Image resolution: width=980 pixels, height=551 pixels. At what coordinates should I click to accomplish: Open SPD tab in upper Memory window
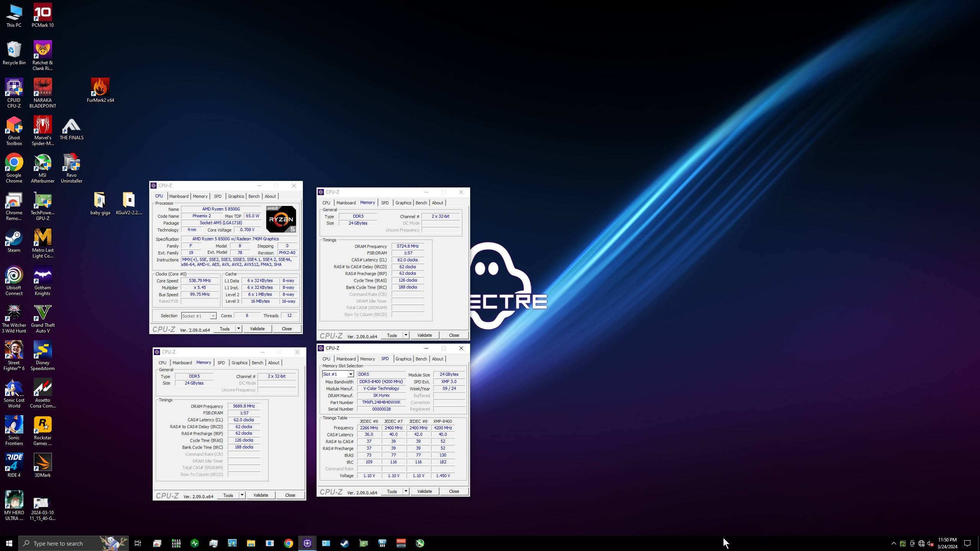[x=385, y=203]
